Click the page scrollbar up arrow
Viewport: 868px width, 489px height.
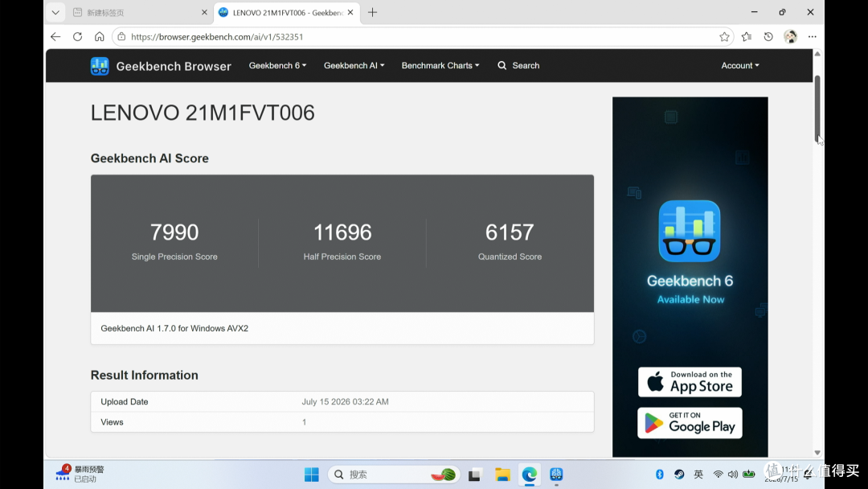817,54
